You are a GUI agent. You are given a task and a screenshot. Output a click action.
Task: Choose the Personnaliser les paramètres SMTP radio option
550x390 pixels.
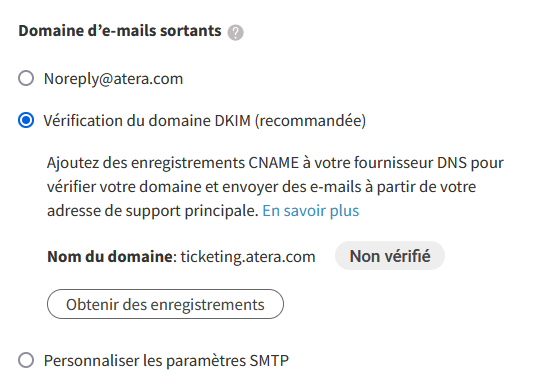pyautogui.click(x=26, y=360)
